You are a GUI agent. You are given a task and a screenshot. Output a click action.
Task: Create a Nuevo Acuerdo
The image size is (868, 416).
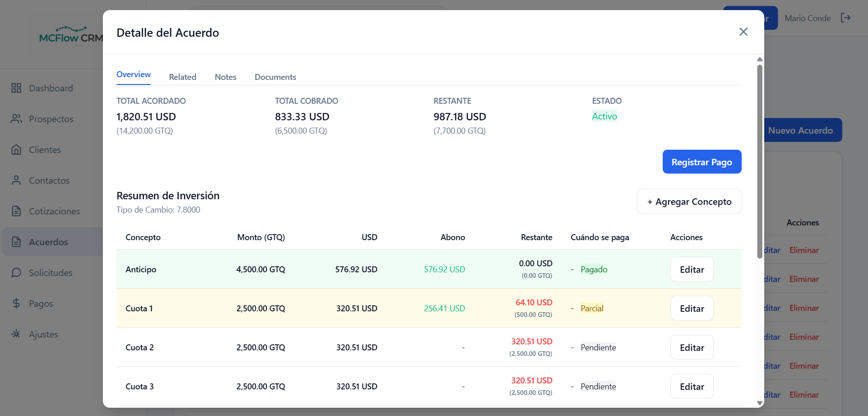tap(803, 130)
